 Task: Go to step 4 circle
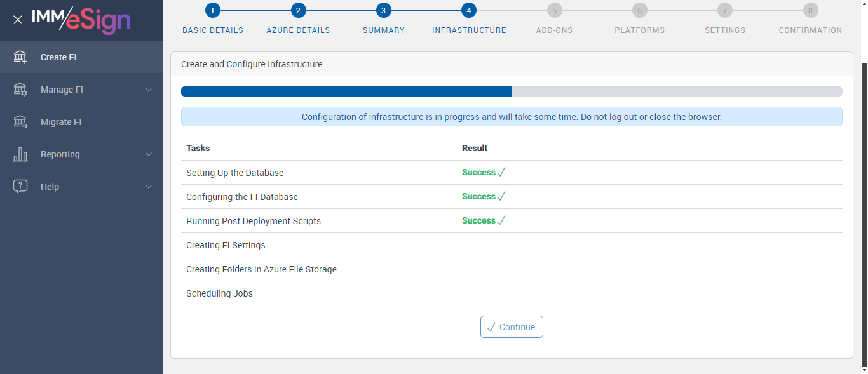(x=469, y=10)
